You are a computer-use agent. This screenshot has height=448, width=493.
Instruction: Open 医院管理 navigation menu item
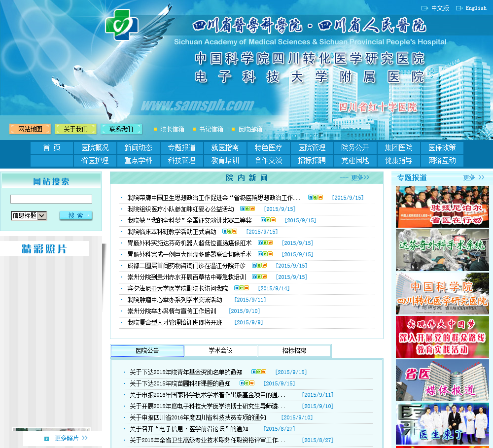pos(312,148)
